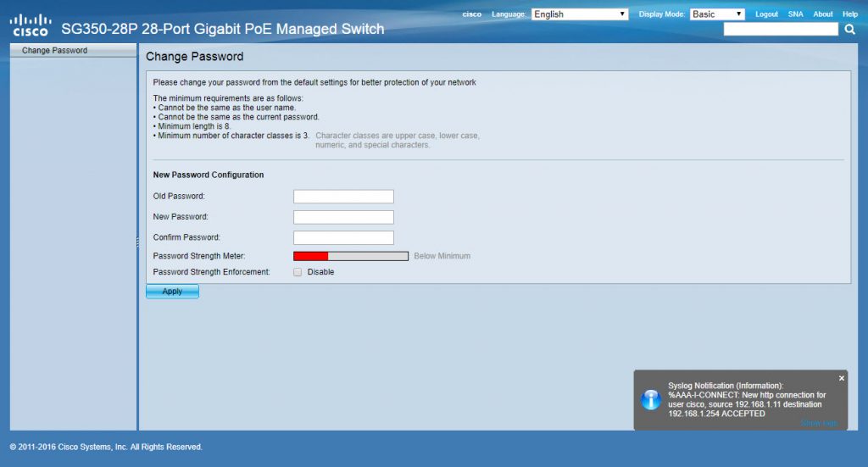Screen dimensions: 868x467
Task: Open the Language dropdown
Action: (x=580, y=14)
